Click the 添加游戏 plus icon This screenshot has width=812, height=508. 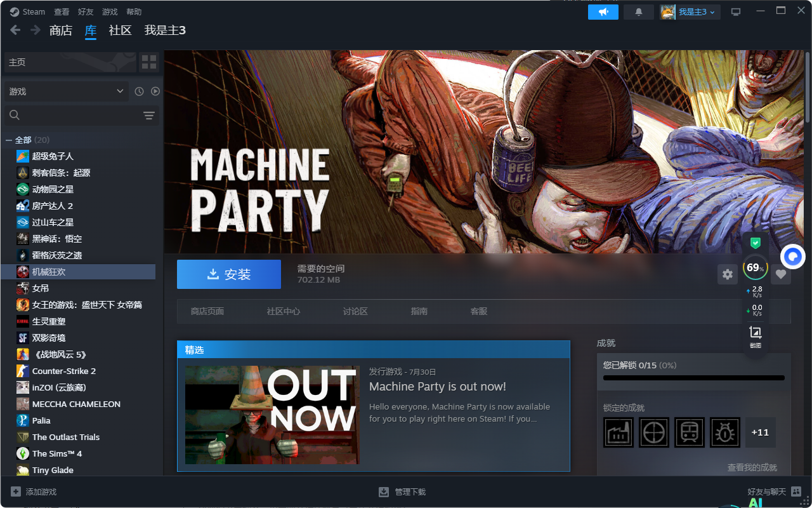[x=16, y=491]
